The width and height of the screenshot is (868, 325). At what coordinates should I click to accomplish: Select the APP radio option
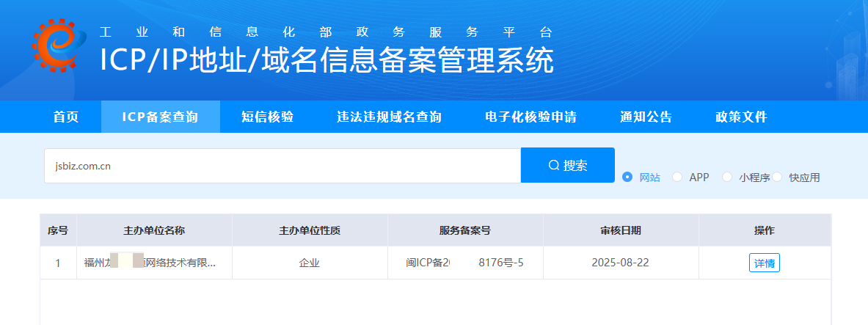[677, 177]
